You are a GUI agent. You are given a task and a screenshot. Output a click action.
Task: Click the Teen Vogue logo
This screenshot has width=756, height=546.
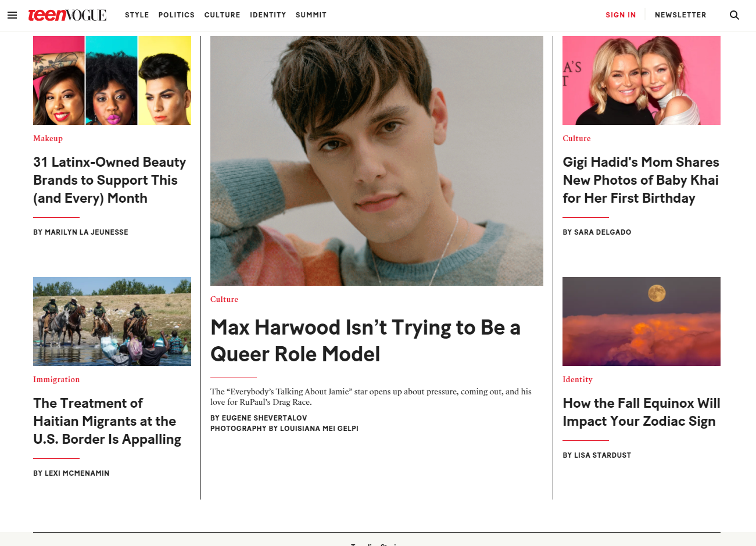pos(67,15)
